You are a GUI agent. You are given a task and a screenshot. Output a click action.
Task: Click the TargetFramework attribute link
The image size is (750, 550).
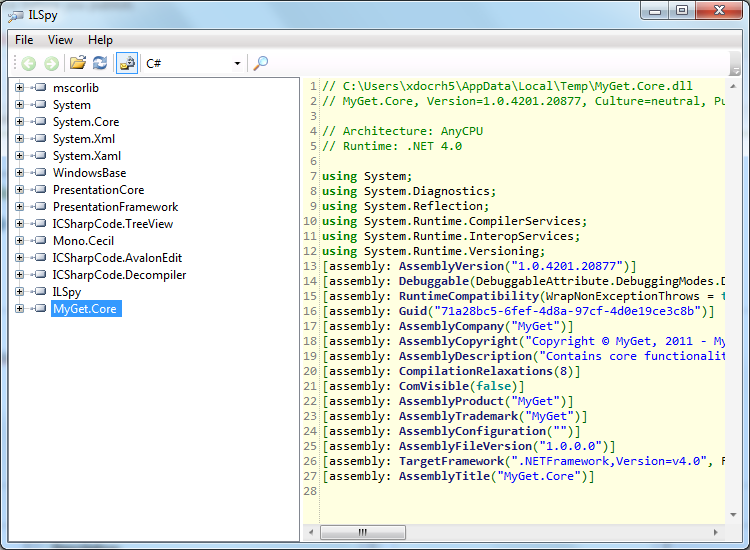pos(452,461)
